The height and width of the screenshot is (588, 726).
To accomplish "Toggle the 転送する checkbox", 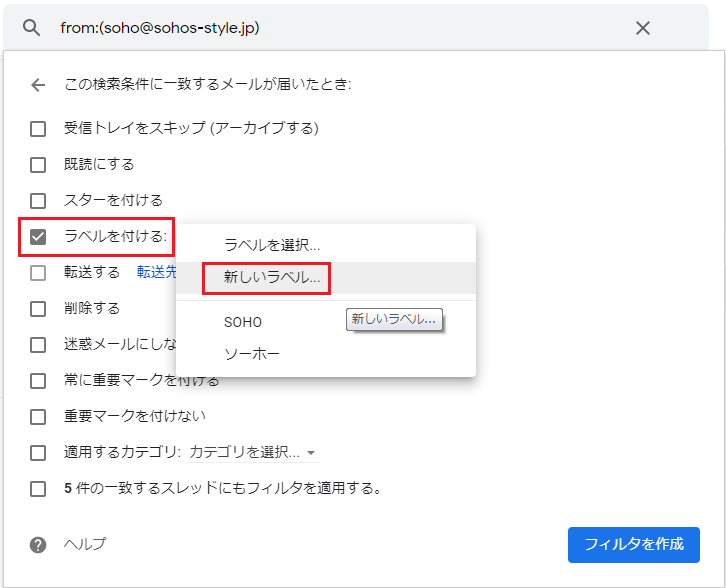I will click(x=38, y=273).
